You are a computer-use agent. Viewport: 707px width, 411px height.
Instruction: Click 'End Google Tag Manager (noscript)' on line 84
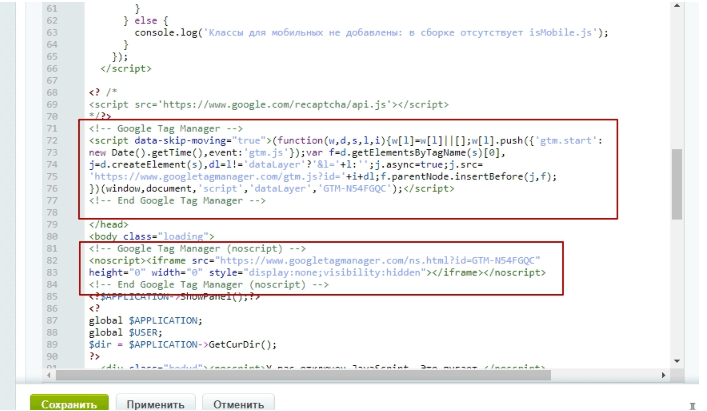(x=209, y=284)
